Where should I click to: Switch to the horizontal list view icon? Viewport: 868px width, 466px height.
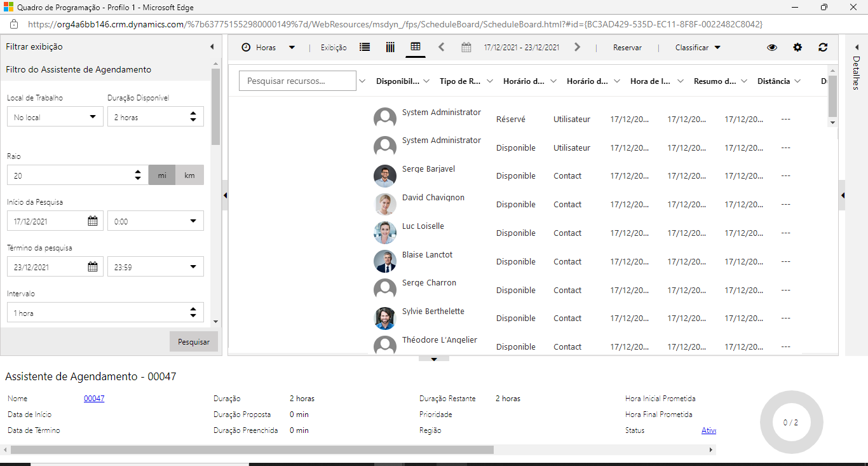(x=365, y=48)
